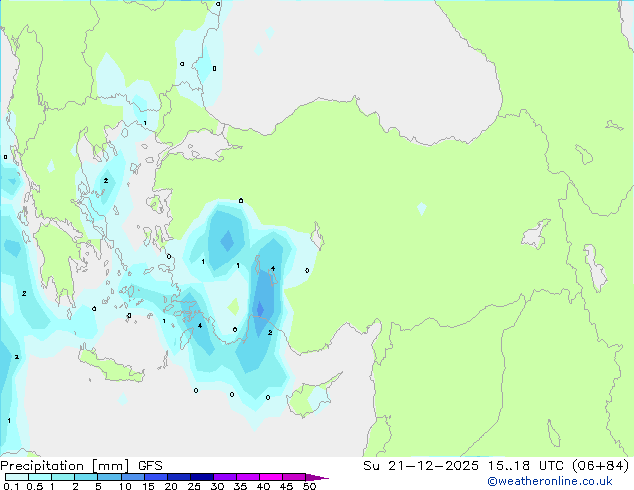Click the 20–25 mm legend color box
Screen dimensions: 634x490
coord(178,477)
